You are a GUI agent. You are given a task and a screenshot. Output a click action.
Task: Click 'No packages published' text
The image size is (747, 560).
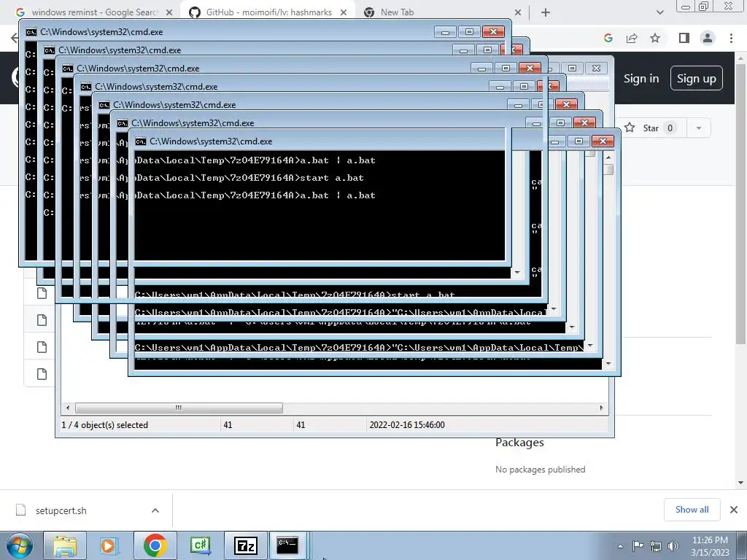tap(541, 470)
